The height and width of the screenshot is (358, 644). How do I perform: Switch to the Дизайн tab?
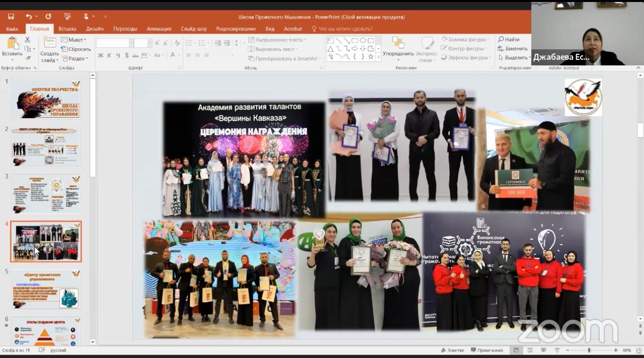coord(95,29)
